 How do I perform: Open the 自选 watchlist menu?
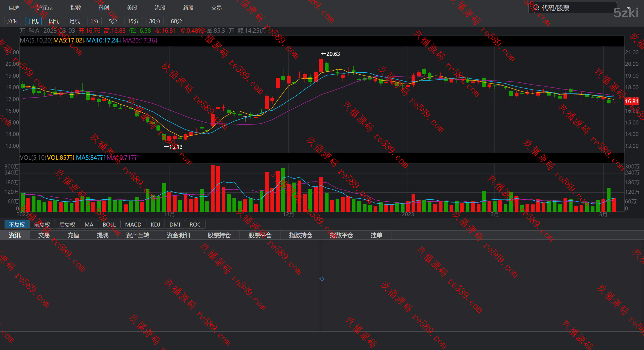click(14, 8)
